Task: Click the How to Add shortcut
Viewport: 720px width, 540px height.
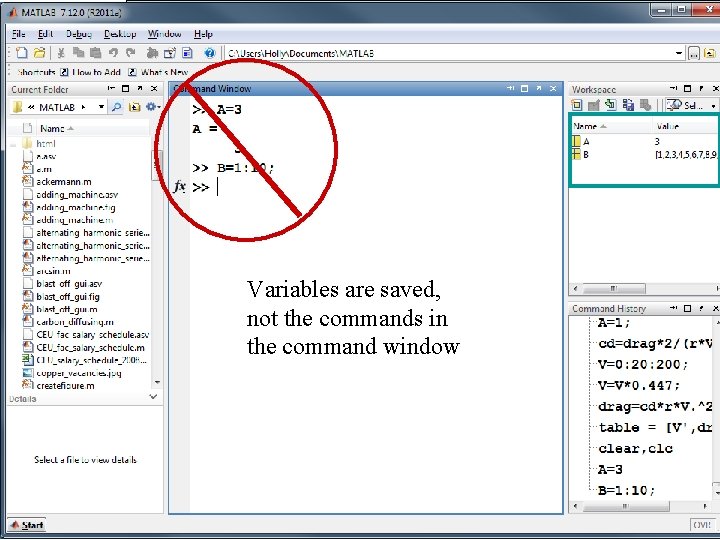Action: 91,72
